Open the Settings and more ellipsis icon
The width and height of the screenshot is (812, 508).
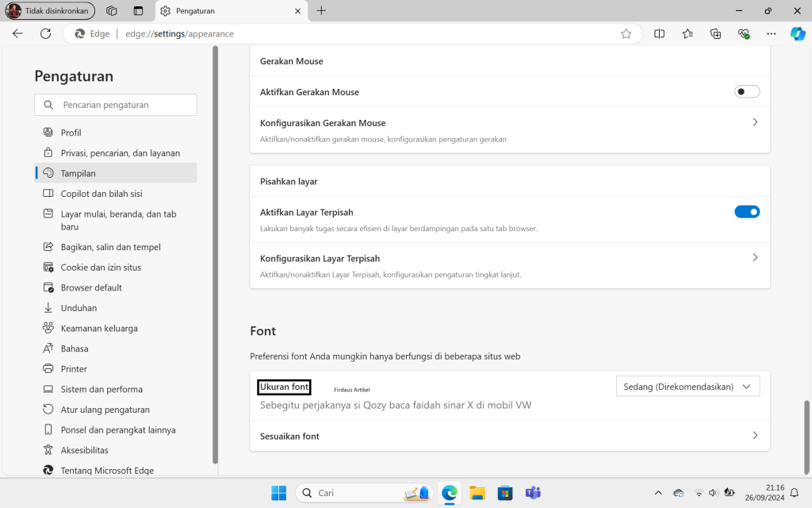click(x=771, y=33)
